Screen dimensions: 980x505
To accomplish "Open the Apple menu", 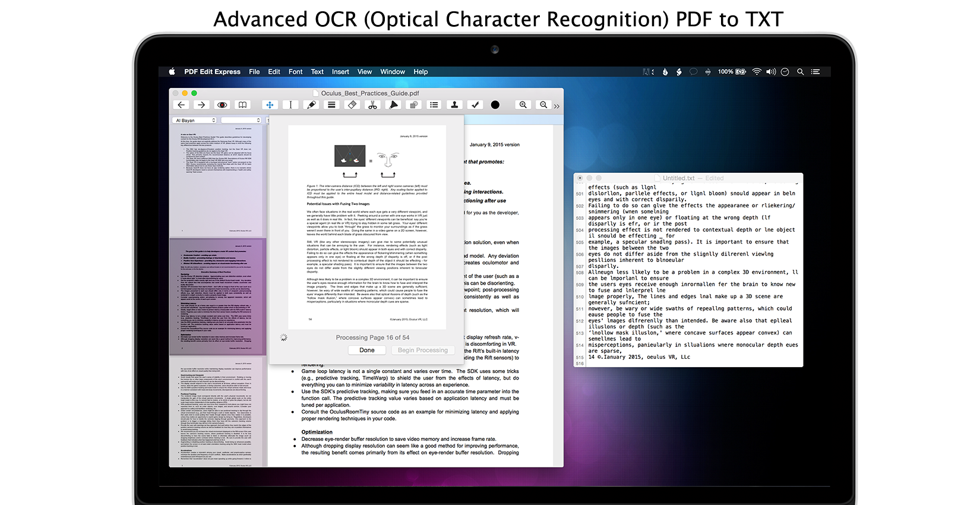I will (172, 72).
